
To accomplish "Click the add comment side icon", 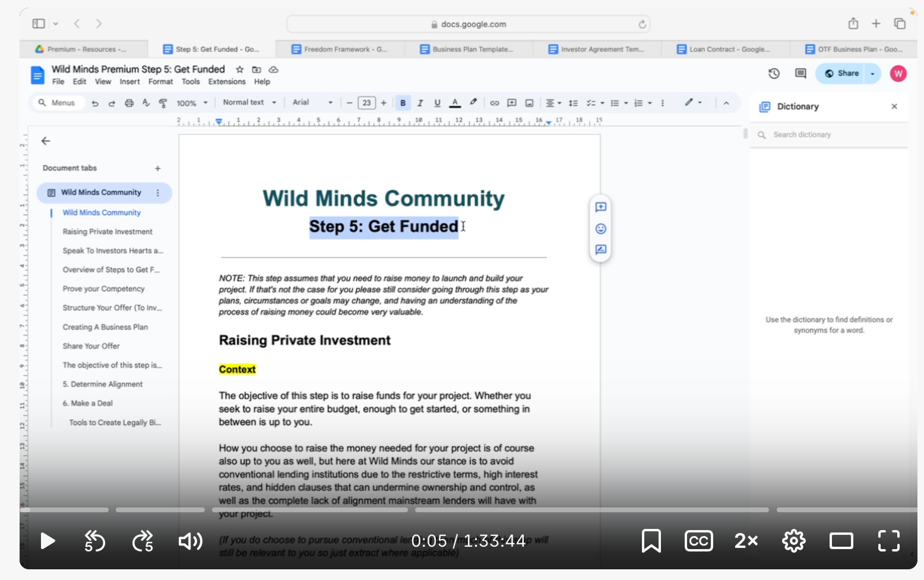I will pos(600,207).
